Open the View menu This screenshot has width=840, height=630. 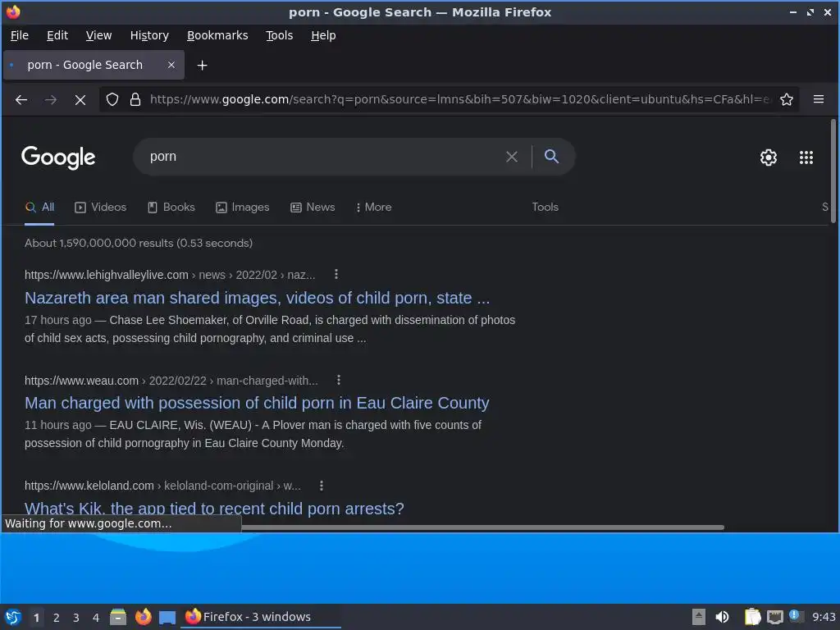(98, 35)
